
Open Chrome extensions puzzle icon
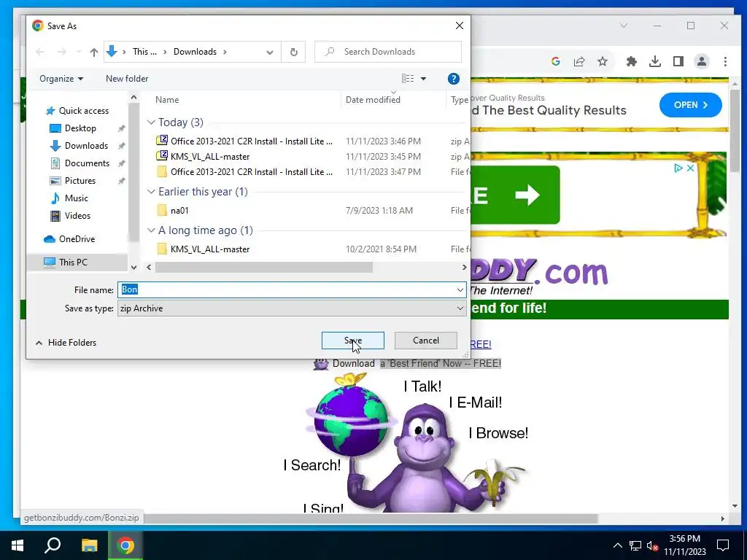pyautogui.click(x=631, y=61)
